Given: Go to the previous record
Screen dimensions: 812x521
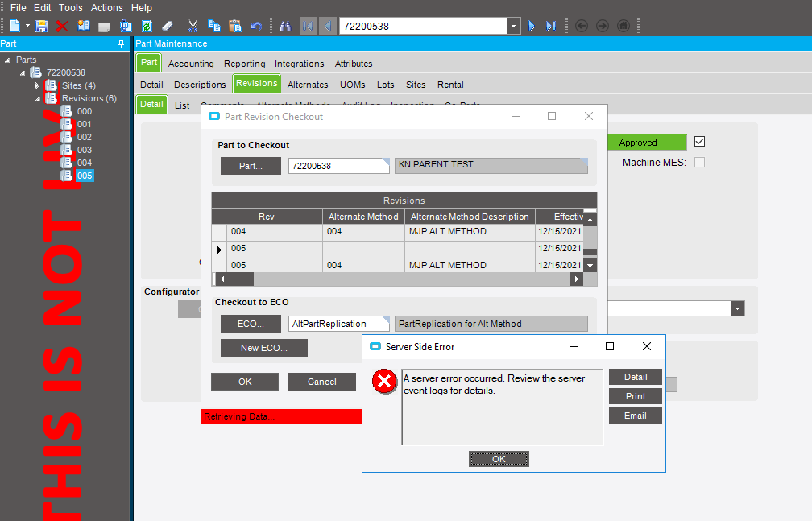Looking at the screenshot, I should 328,26.
